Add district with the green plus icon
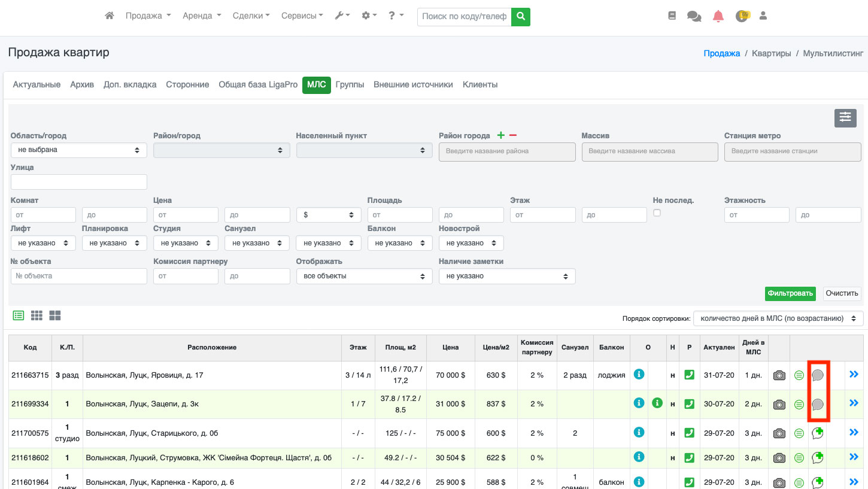This screenshot has width=868, height=489. [x=501, y=136]
